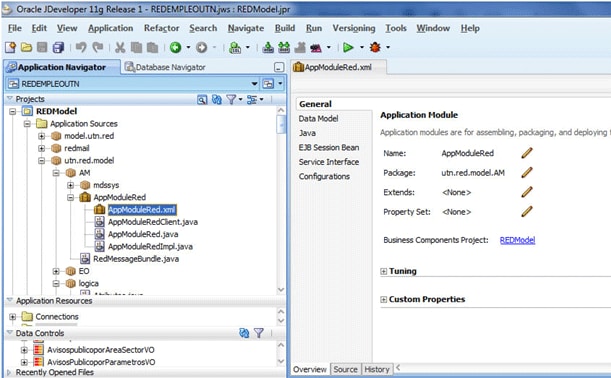Select the EJB Session Bean category
Viewport: 611px width, 378px height.
point(328,147)
